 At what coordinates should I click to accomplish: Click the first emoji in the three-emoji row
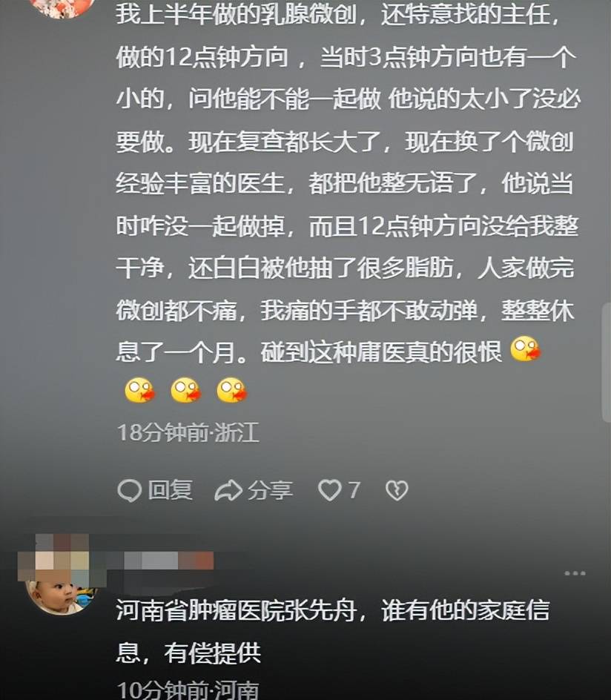coord(139,390)
